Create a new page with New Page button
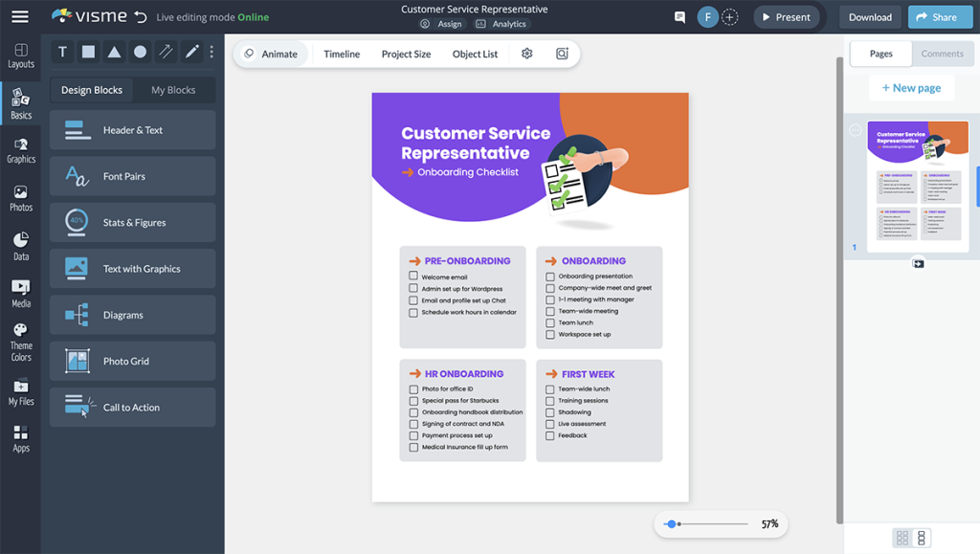980x554 pixels. tap(910, 87)
